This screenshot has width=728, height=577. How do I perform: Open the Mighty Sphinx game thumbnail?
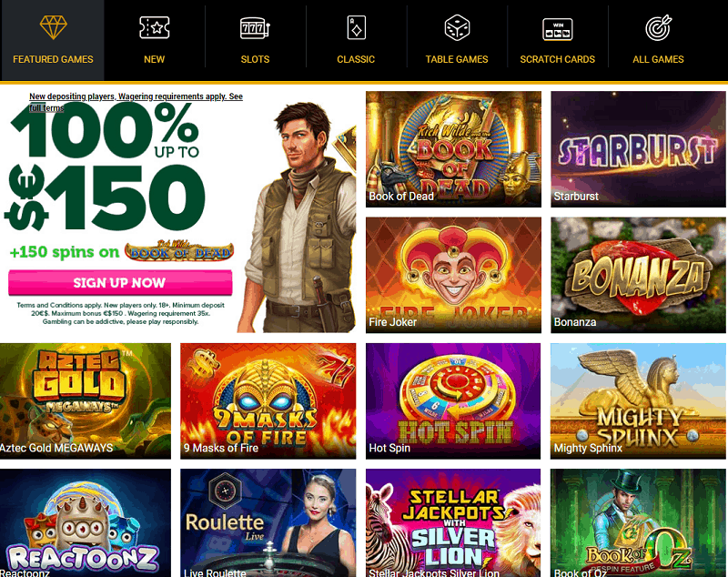tap(638, 401)
